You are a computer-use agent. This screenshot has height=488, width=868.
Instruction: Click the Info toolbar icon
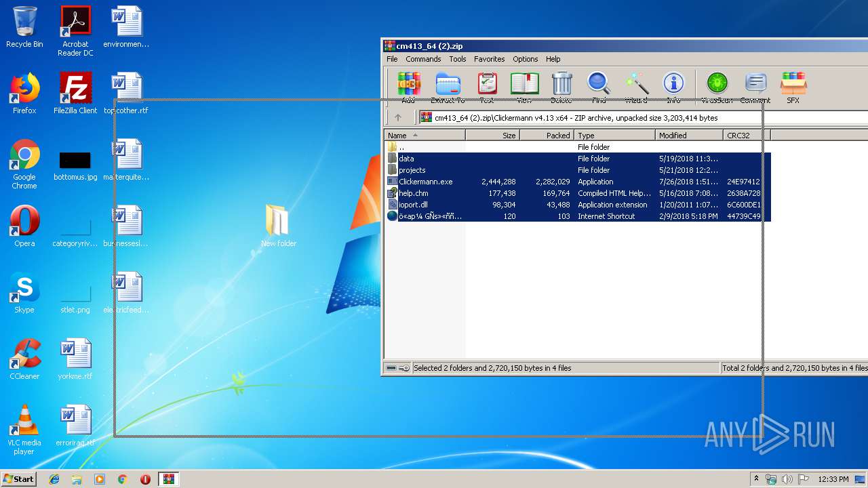pos(673,87)
